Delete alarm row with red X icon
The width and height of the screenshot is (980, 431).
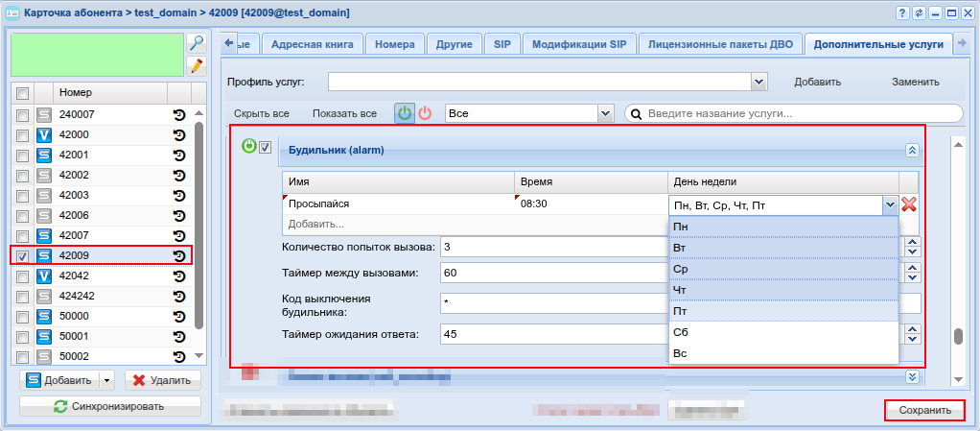909,204
